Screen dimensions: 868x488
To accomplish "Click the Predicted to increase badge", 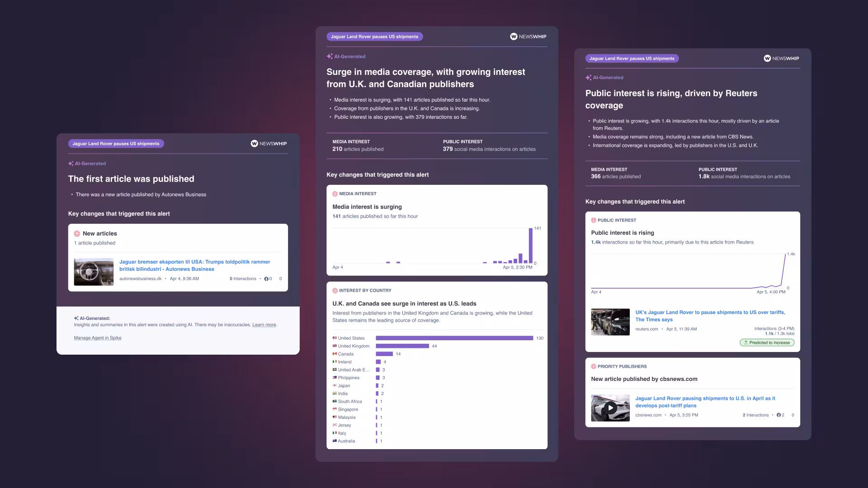I will [x=767, y=343].
